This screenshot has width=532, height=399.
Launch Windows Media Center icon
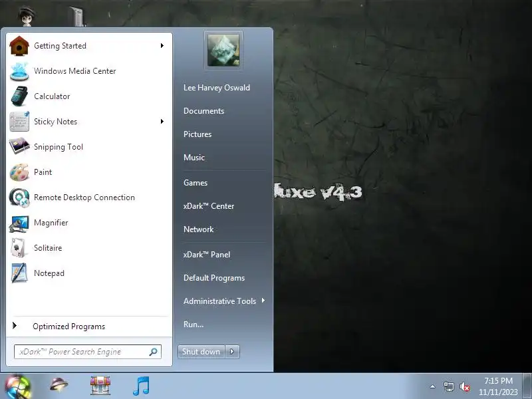click(x=19, y=71)
